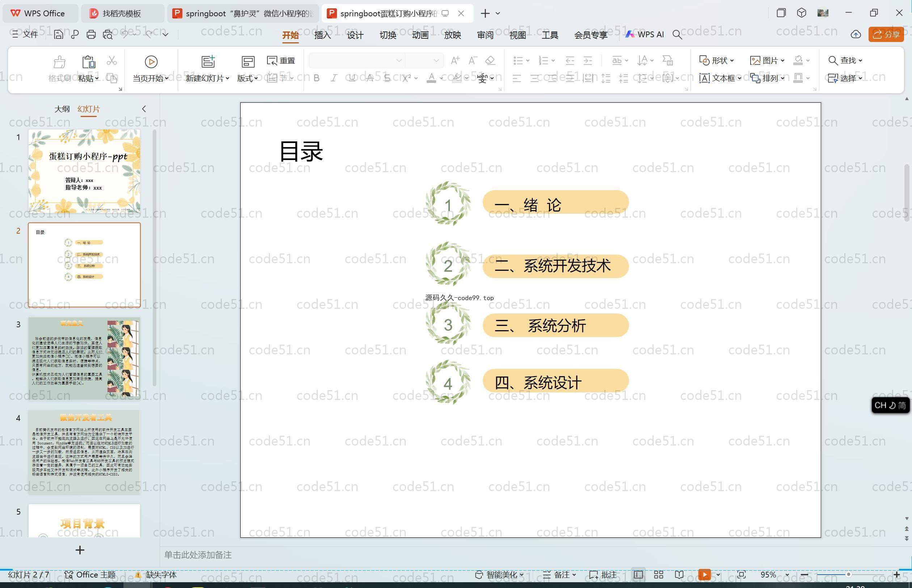Click the search magnifier in ribbon tabs
The height and width of the screenshot is (588, 912).
(x=677, y=35)
